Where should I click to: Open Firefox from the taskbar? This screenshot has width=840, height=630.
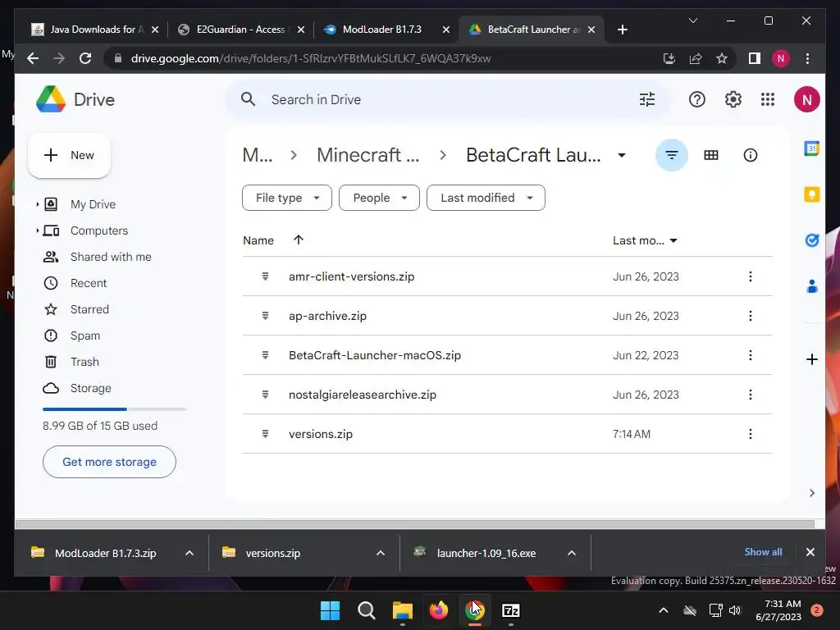coord(438,610)
